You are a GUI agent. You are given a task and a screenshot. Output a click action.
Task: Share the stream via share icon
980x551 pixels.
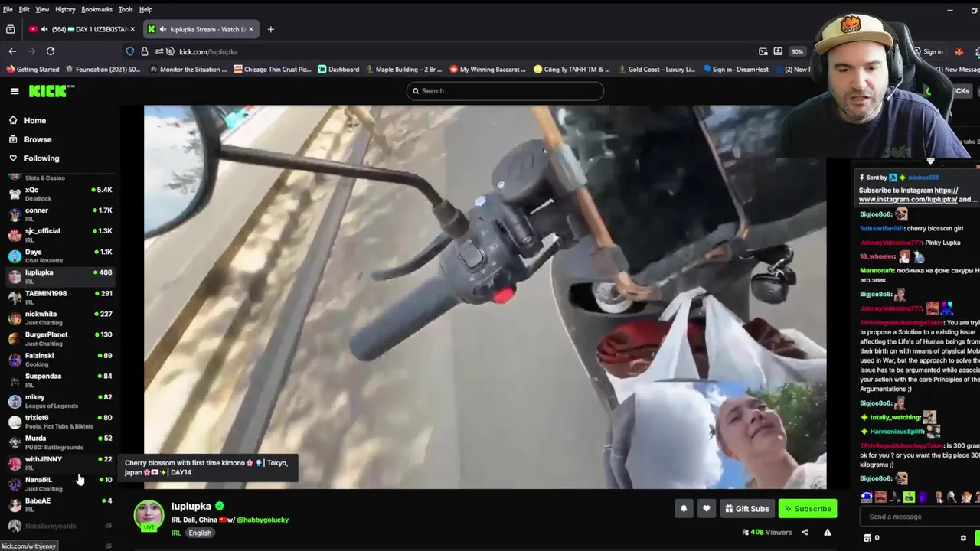[805, 532]
